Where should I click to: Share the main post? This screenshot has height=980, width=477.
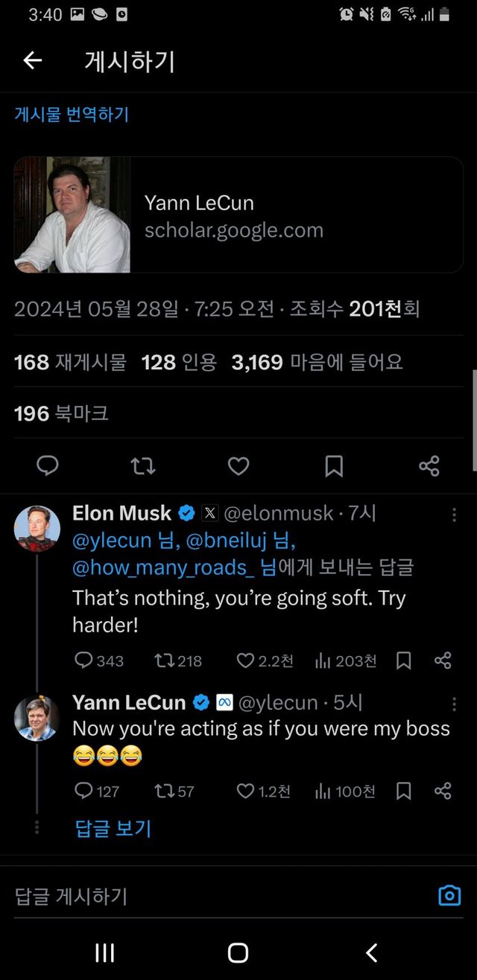tap(429, 466)
